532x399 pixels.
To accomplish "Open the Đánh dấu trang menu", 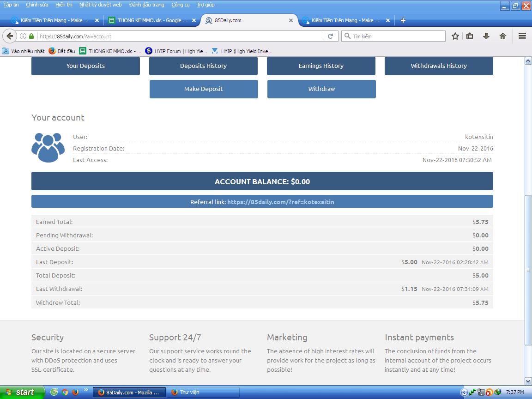I will [146, 5].
